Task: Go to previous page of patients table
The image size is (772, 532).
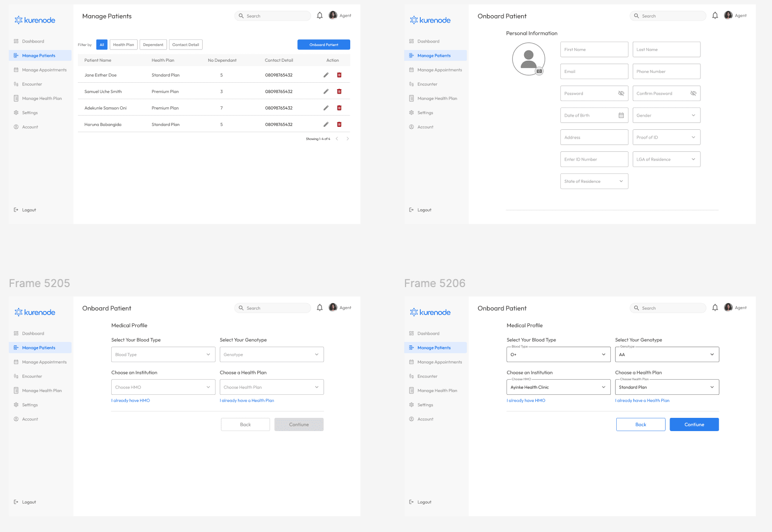Action: pyautogui.click(x=337, y=139)
